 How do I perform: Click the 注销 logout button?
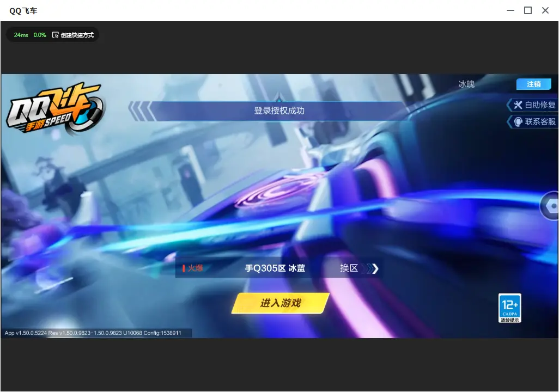coord(534,84)
